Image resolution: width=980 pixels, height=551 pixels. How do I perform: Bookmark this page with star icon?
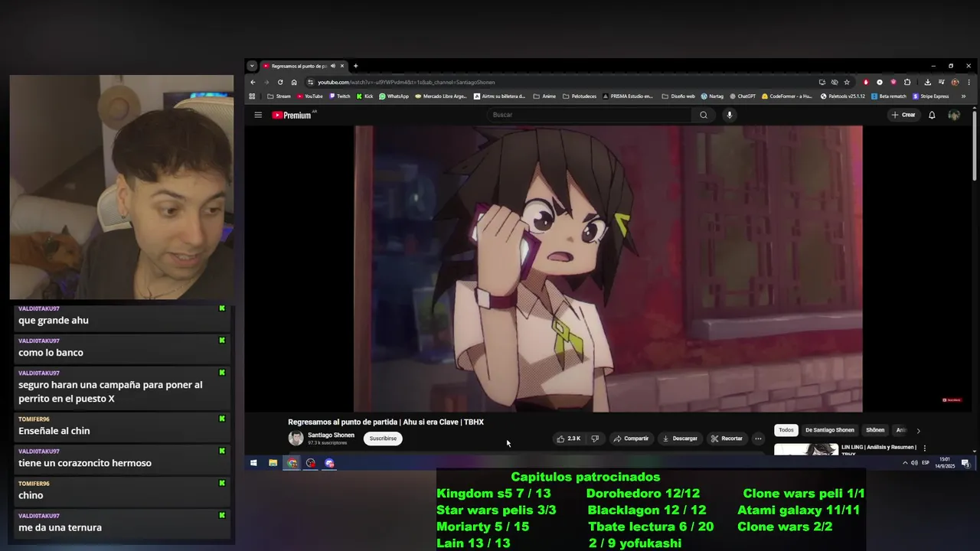pos(847,82)
